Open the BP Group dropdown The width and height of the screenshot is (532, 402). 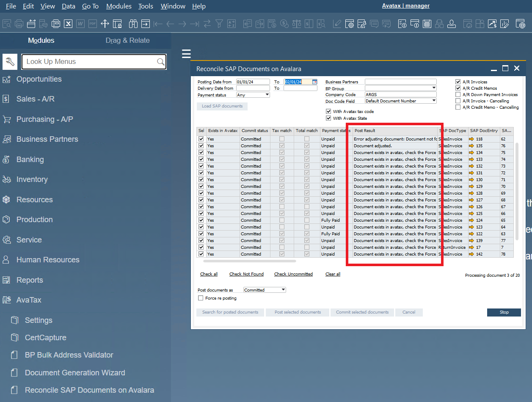[400, 88]
